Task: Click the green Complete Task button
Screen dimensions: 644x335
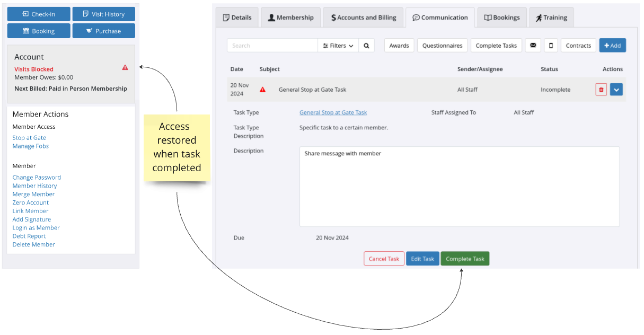Action: 465,259
